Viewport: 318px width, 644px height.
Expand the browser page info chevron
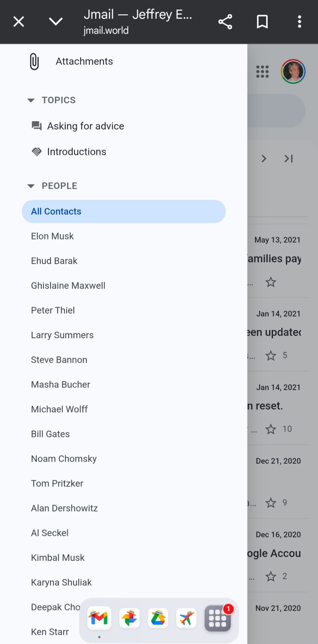point(56,22)
